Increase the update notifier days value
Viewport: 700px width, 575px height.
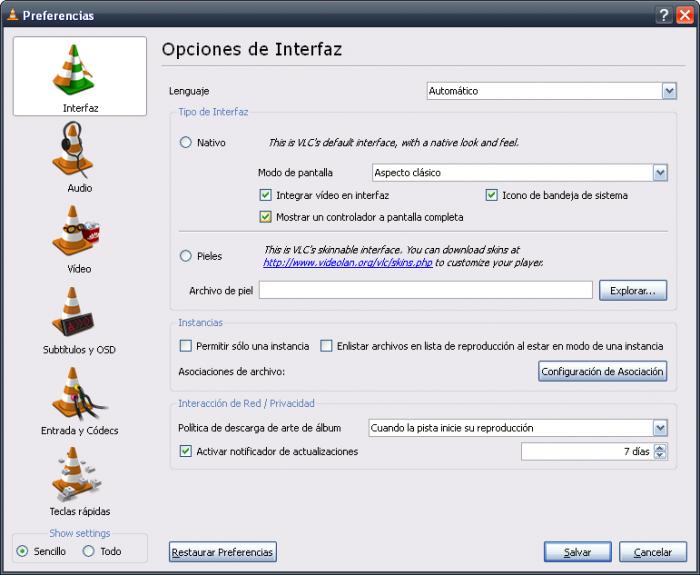[x=660, y=447]
